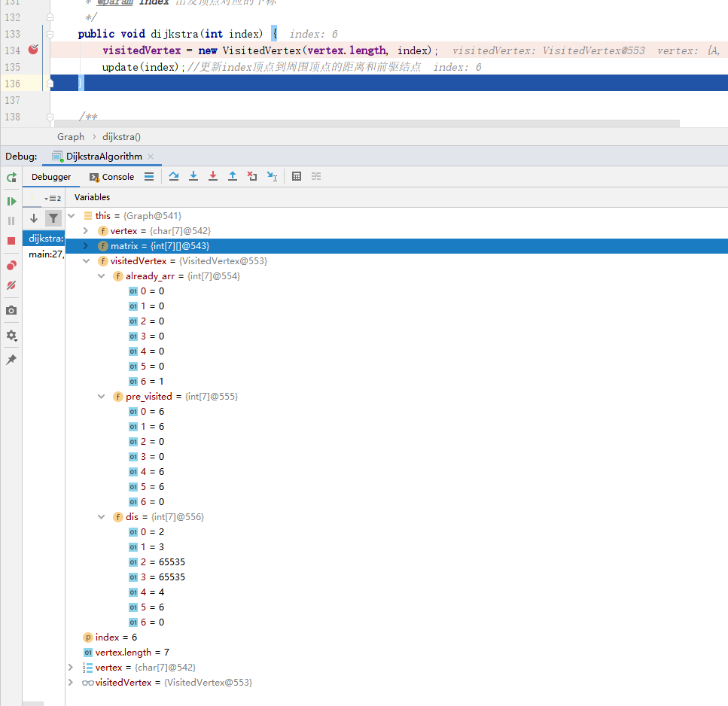Collapse the 'this' variable node
Viewport: 728px width, 706px height.
[x=72, y=216]
